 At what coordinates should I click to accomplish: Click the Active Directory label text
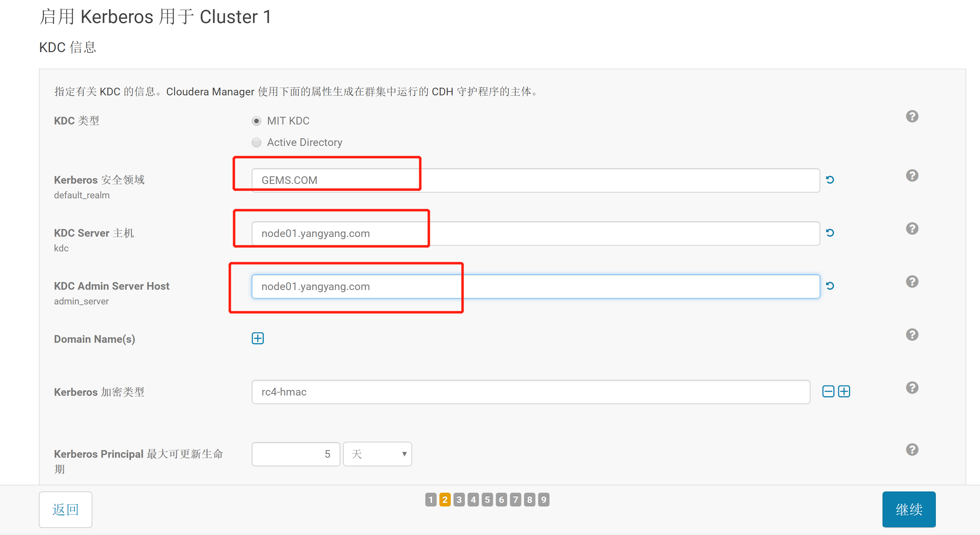tap(304, 142)
